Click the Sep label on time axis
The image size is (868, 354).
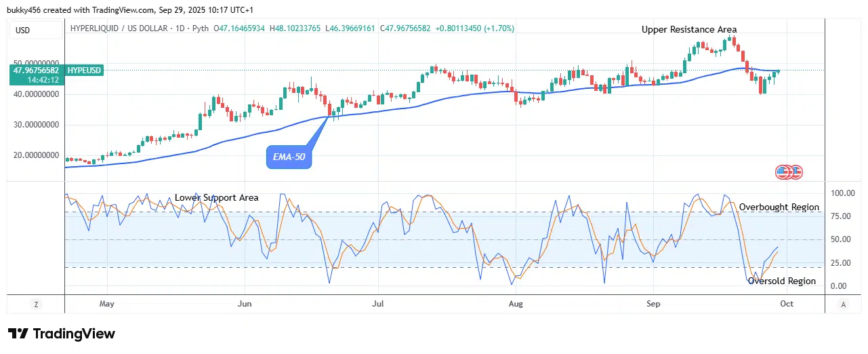[653, 304]
